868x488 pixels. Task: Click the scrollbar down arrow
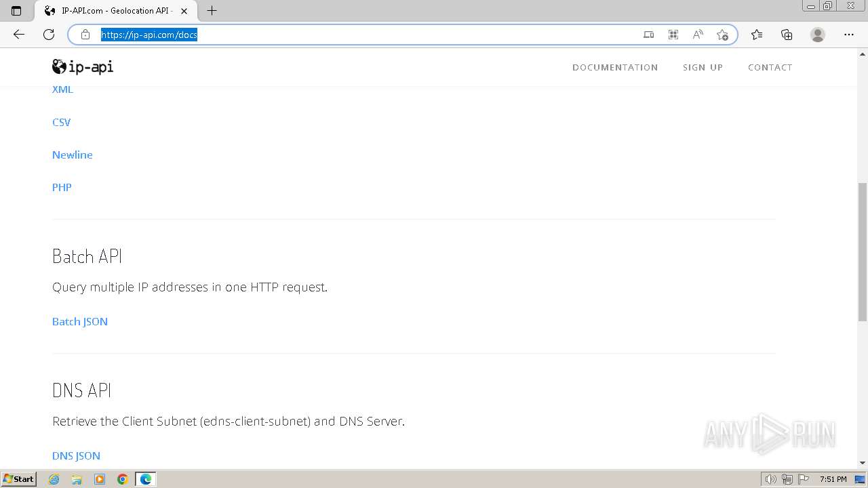click(863, 463)
